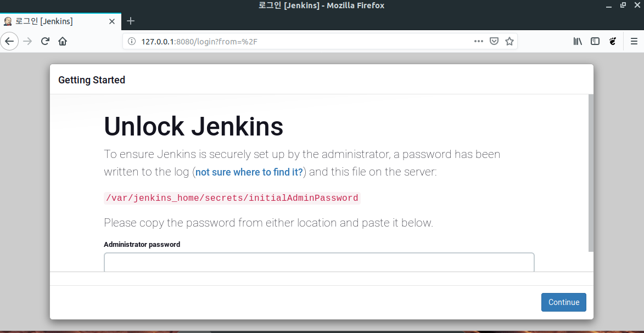Image resolution: width=644 pixels, height=333 pixels.
Task: Go back to the previous page
Action: tap(9, 41)
